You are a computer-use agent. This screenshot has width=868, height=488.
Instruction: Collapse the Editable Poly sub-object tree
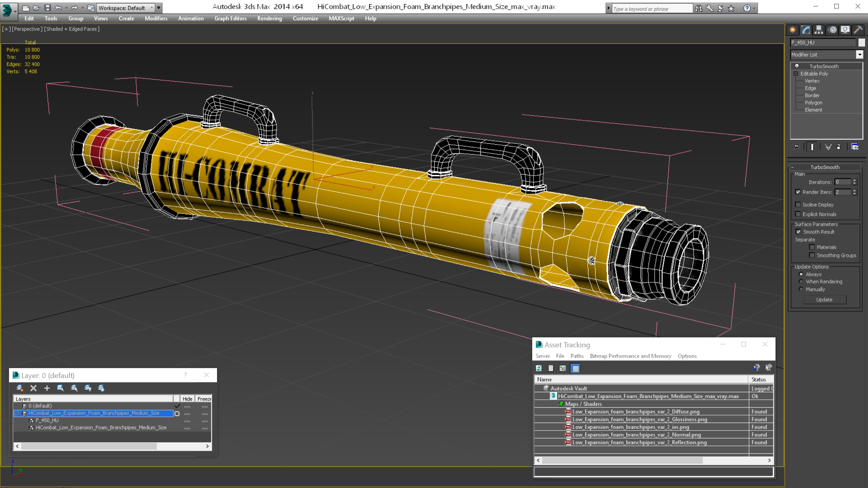click(796, 74)
